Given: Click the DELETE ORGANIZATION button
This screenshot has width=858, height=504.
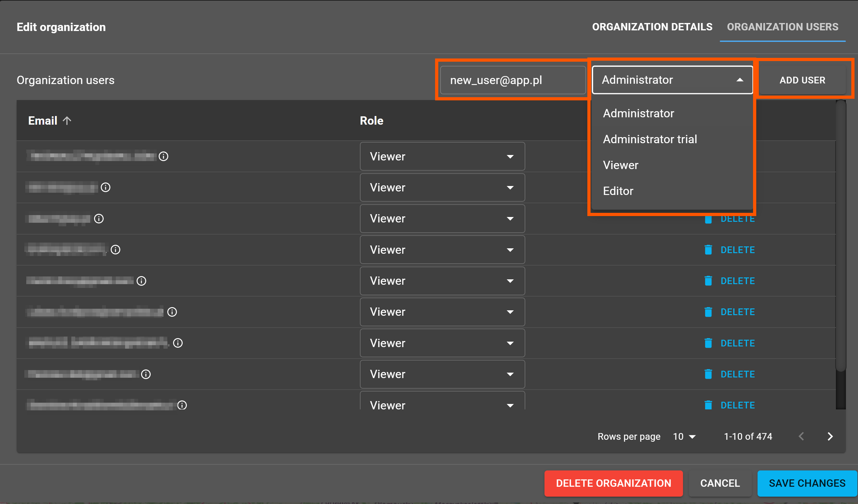Looking at the screenshot, I should point(613,483).
